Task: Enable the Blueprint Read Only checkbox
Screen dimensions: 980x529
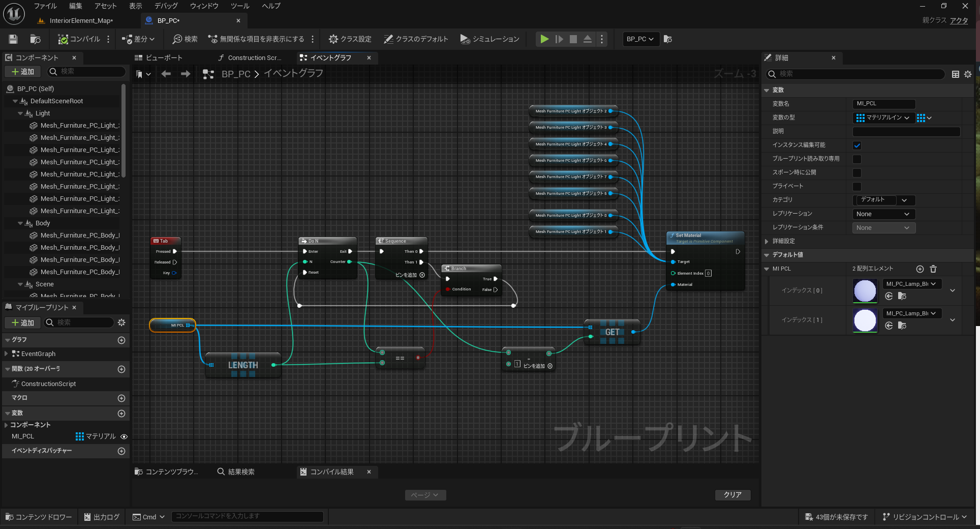Action: (857, 159)
